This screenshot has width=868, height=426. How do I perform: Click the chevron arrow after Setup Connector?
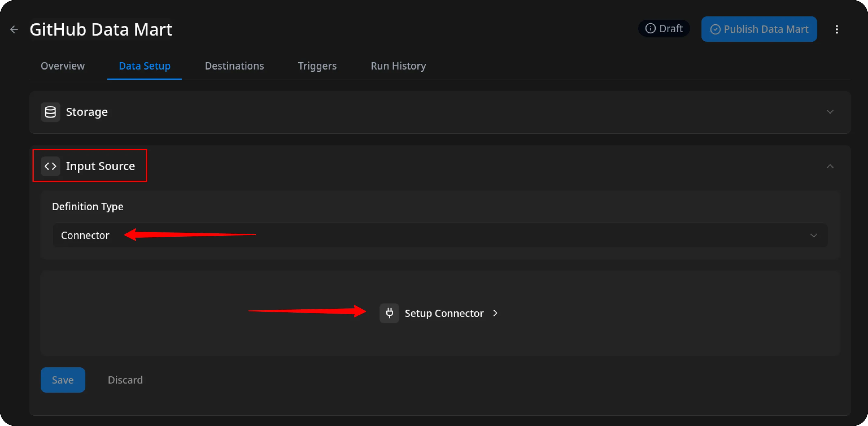[495, 313]
